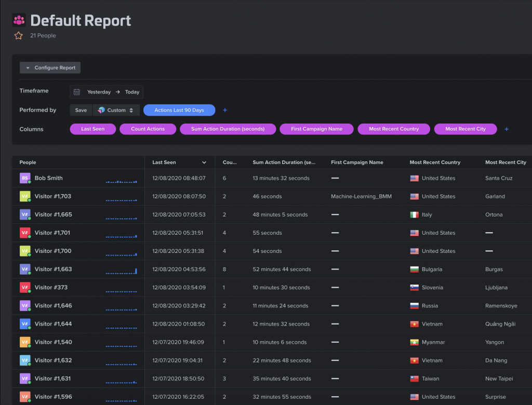Collapse the Configure Report panel
This screenshot has width=532, height=405.
(50, 67)
